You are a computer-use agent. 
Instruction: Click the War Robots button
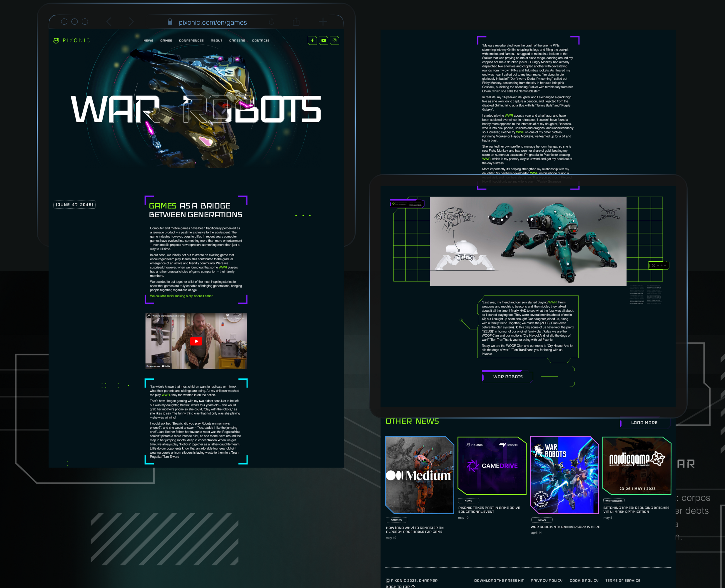point(507,377)
